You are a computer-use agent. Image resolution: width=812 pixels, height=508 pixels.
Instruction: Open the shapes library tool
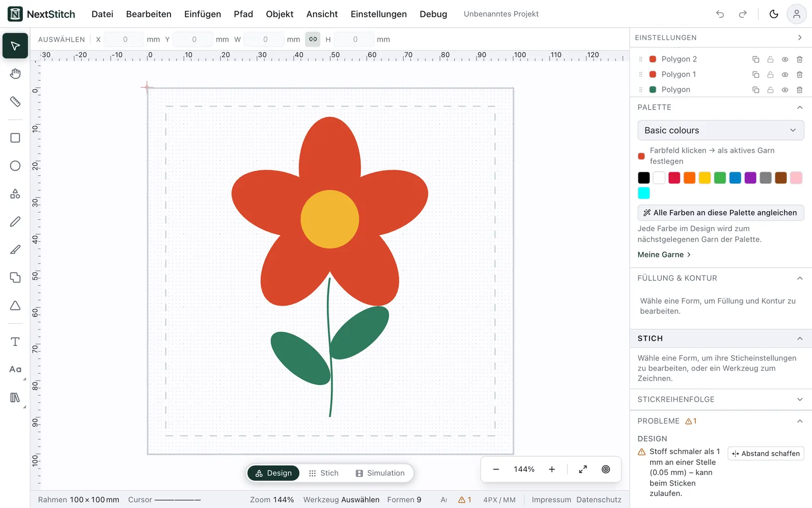click(x=15, y=194)
